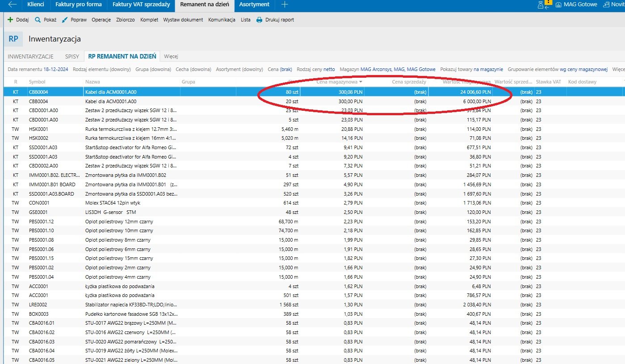Open a new tab with the plus icon
Image resolution: width=625 pixels, height=364 pixels.
(285, 4)
